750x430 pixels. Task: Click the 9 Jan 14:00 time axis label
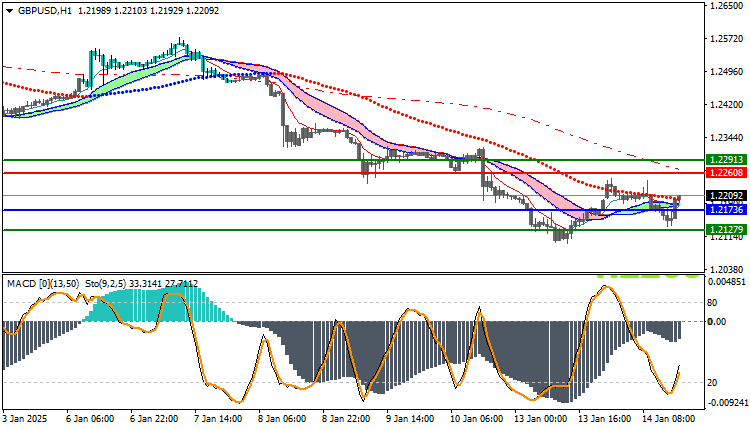pos(410,419)
